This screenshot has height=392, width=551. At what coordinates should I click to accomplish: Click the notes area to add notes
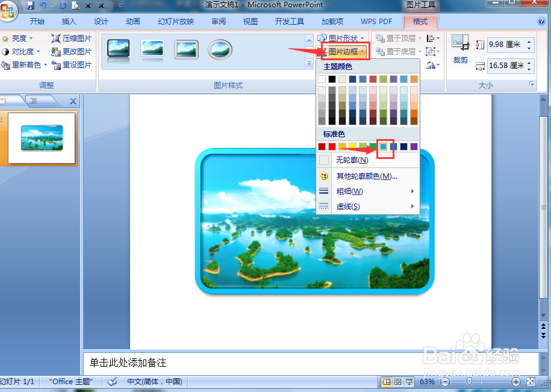point(311,363)
